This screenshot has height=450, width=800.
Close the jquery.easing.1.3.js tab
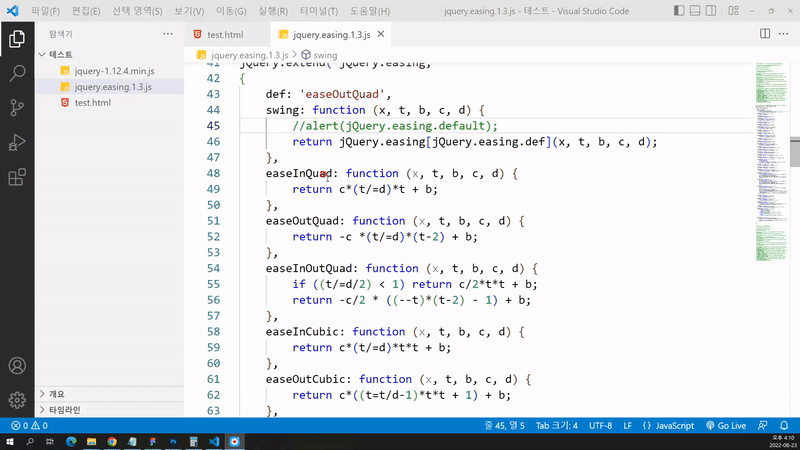(x=381, y=34)
